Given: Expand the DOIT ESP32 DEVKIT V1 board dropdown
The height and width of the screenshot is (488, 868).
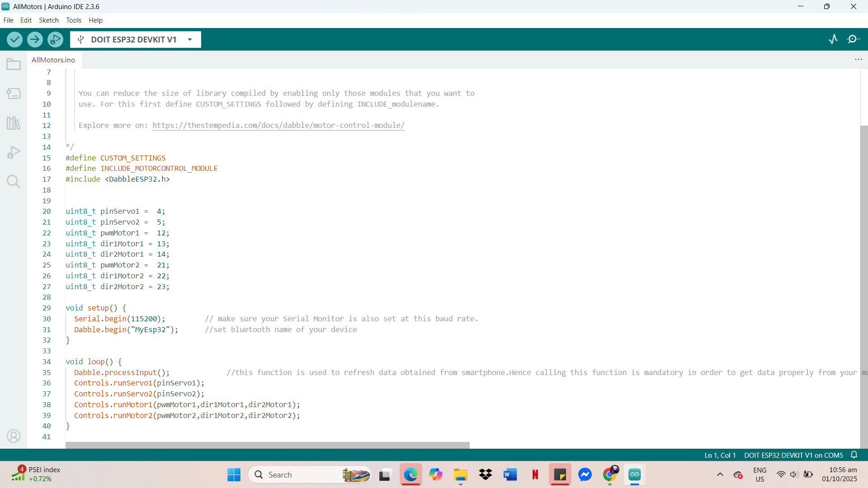Looking at the screenshot, I should click(190, 40).
